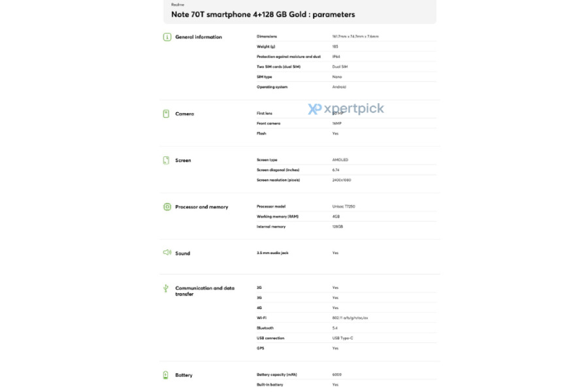Click the AMOLED screen type value
This screenshot has height=392, width=588.
(x=340, y=160)
